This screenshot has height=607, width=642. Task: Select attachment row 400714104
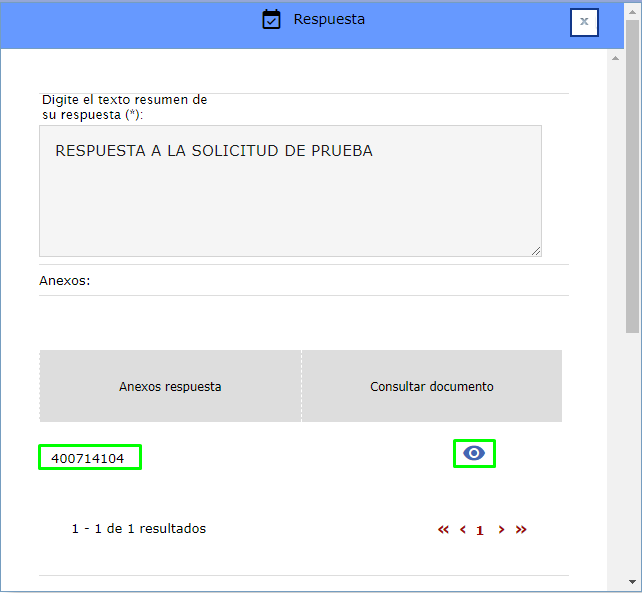[x=88, y=458]
